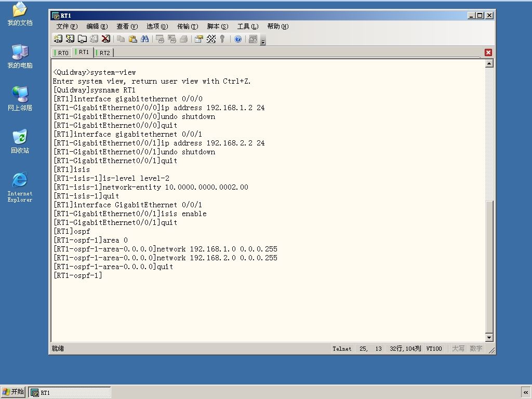Viewport: 532px width, 399px height.
Task: Click the 'ip address 192.168.1.2 24' line
Action: (159, 108)
